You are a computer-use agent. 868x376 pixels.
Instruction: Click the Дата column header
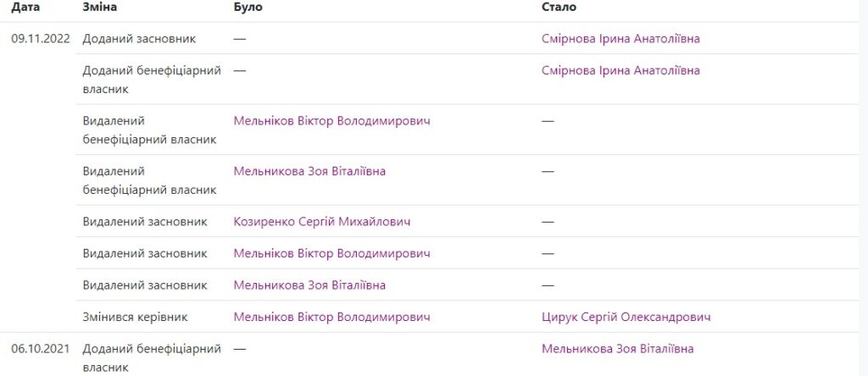pos(25,7)
